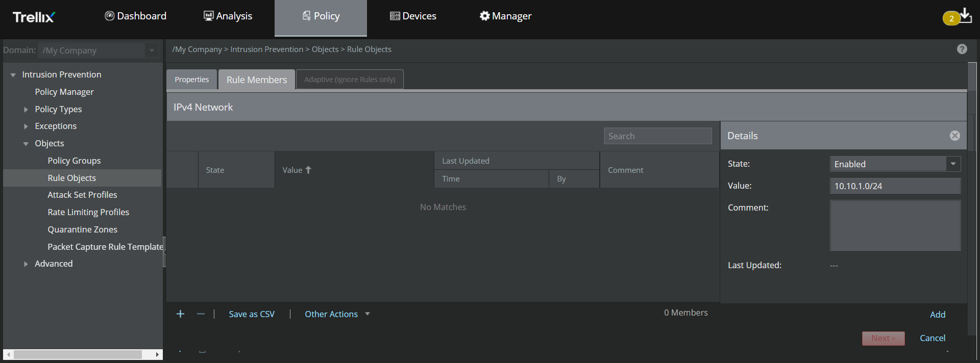Screen dimensions: 980x363
Task: Click the 0 Members count text
Action: (685, 313)
